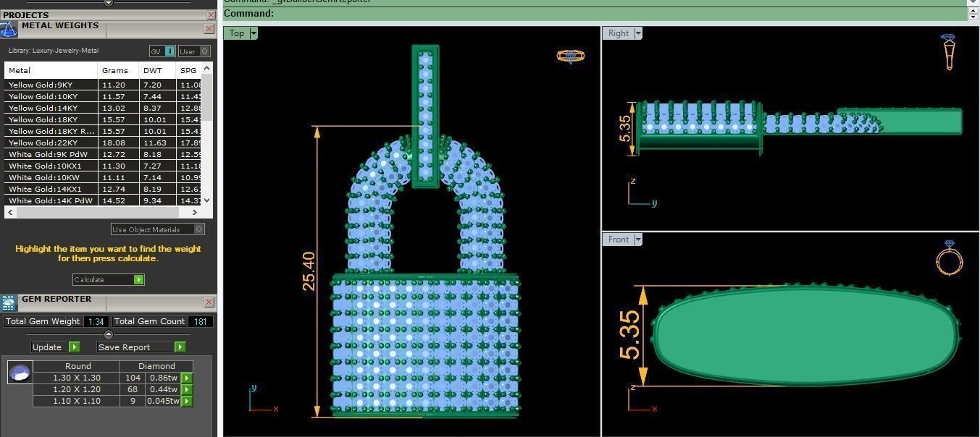Click green arrow next to Update
Image resolution: width=980 pixels, height=437 pixels.
click(74, 347)
